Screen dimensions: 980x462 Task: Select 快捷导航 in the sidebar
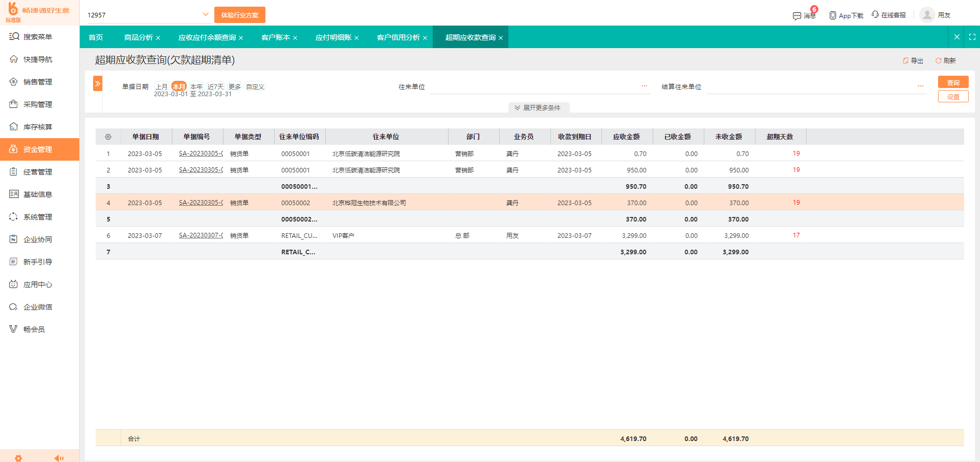point(32,59)
